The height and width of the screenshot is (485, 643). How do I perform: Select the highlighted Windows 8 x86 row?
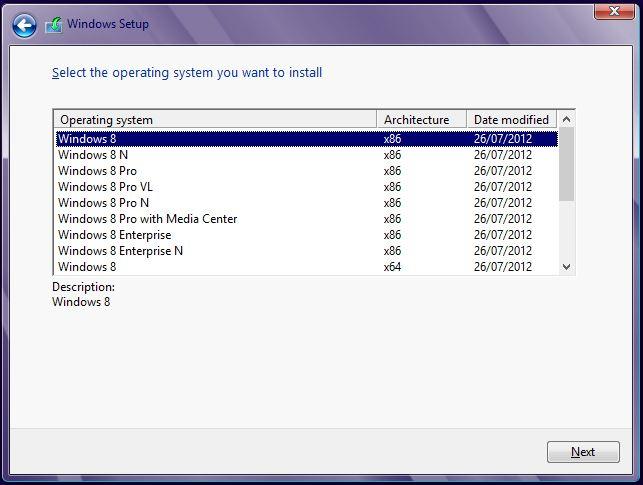pos(307,139)
